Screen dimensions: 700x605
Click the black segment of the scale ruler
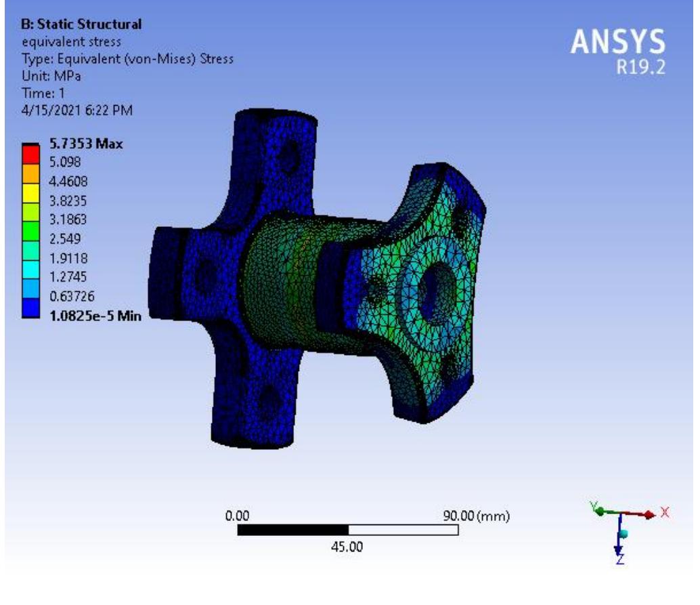(293, 530)
